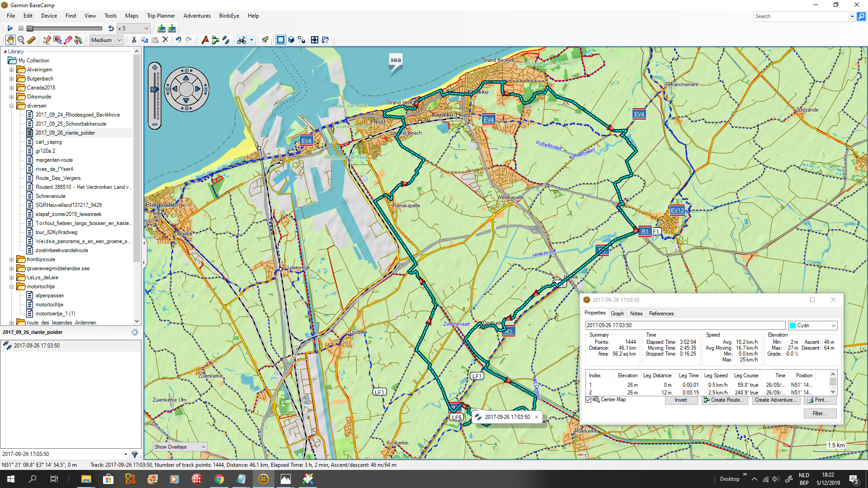Switch to the References tab
Image resolution: width=868 pixels, height=488 pixels.
(x=661, y=314)
